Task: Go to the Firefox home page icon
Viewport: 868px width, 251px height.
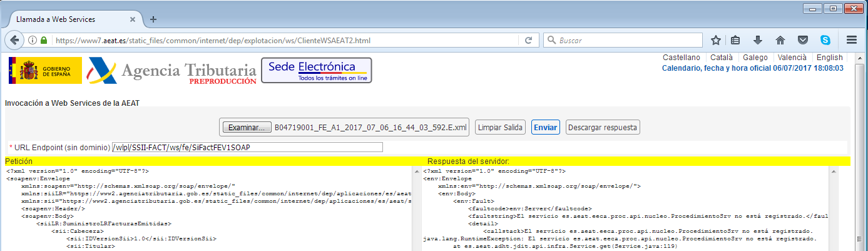Action: point(780,40)
